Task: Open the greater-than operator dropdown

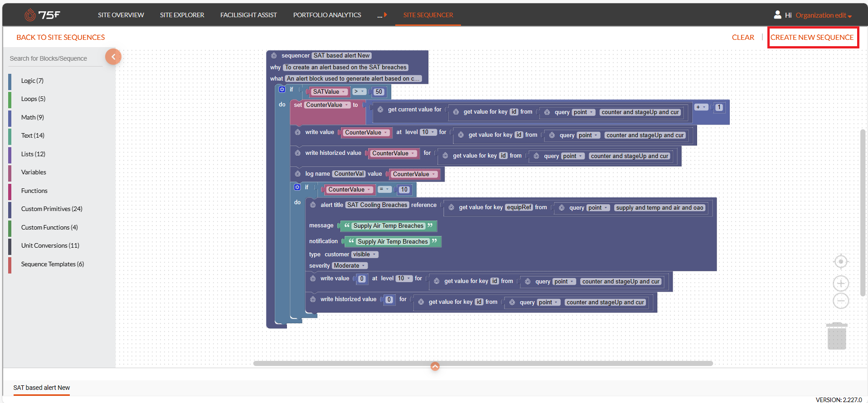Action: click(359, 91)
